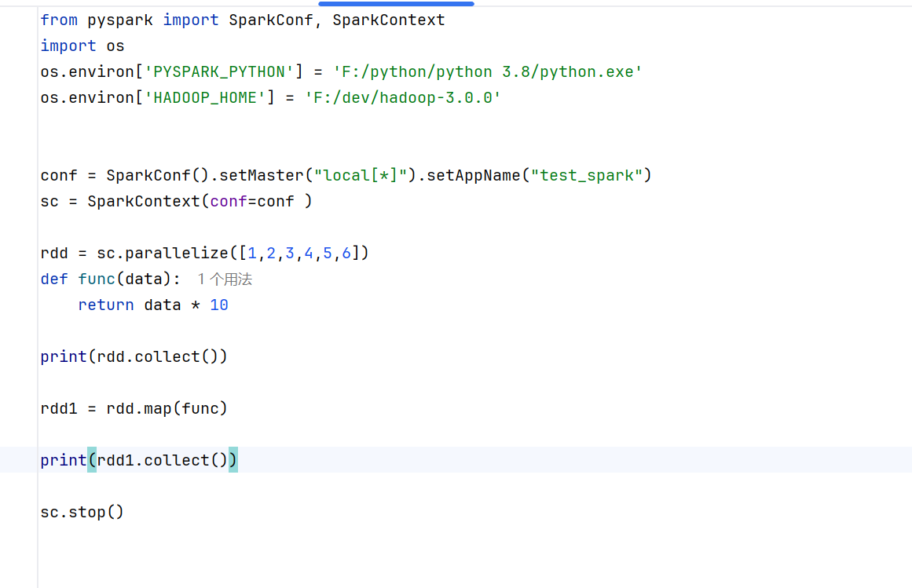Click the 'rdd1 = rdd.map(func)' line
912x588 pixels.
tap(134, 408)
